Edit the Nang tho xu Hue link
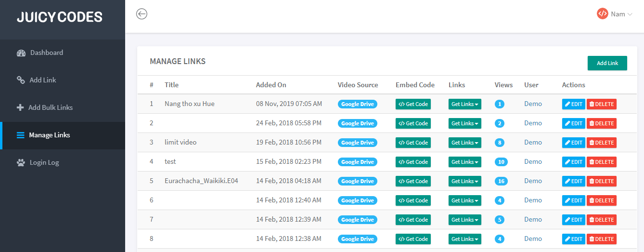This screenshot has width=644, height=252. [574, 104]
